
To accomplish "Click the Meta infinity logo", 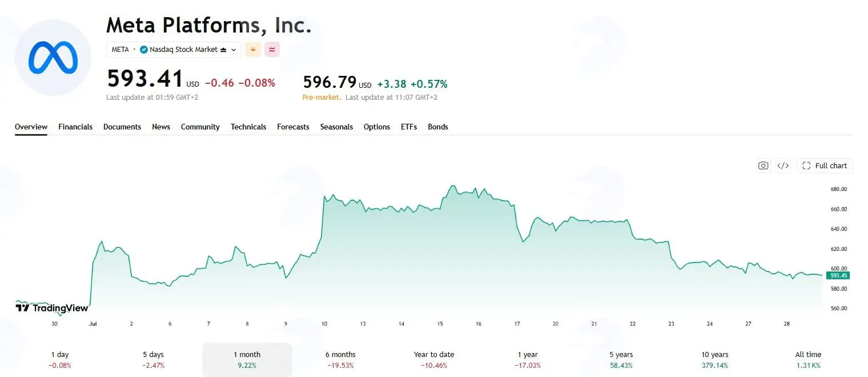I will (x=53, y=57).
